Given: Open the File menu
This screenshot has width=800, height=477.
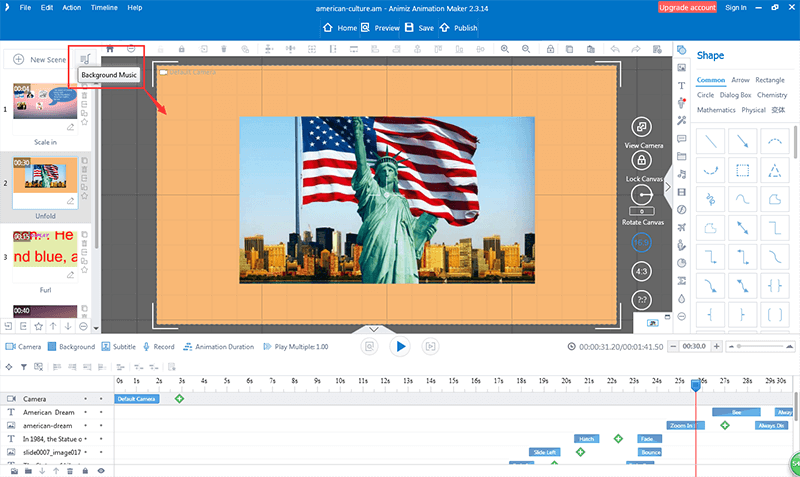Looking at the screenshot, I should [25, 8].
